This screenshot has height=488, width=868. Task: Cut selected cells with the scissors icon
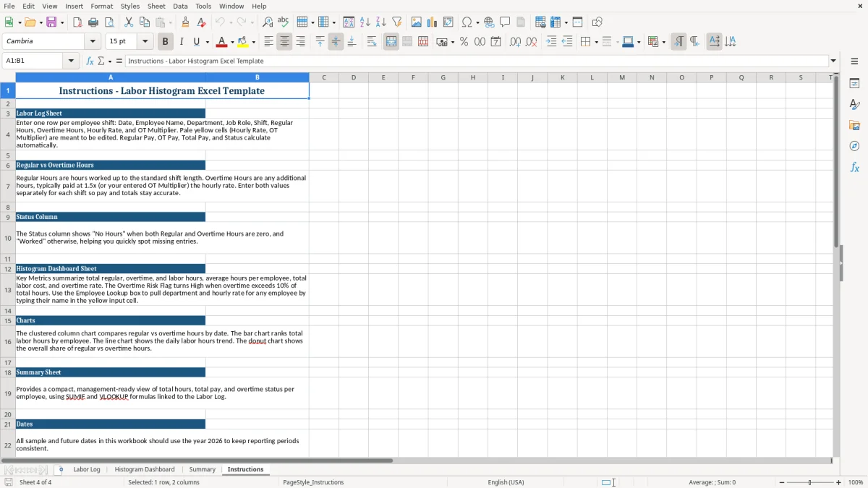tap(128, 22)
